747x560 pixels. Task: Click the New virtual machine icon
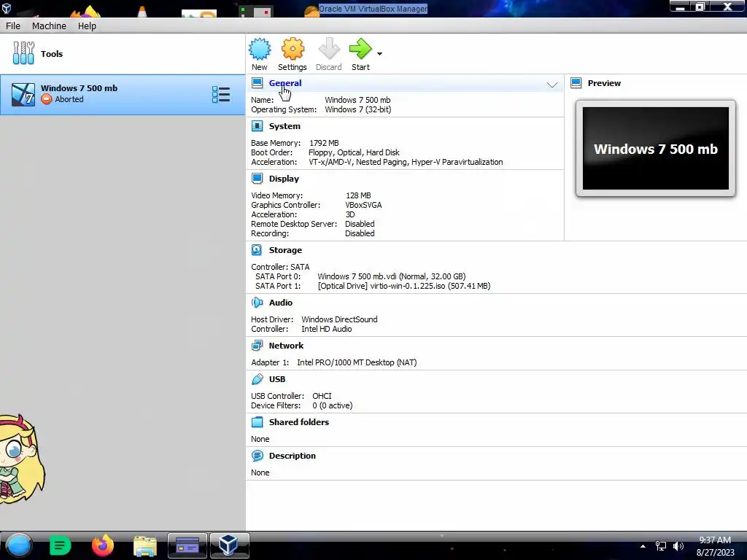coord(260,49)
